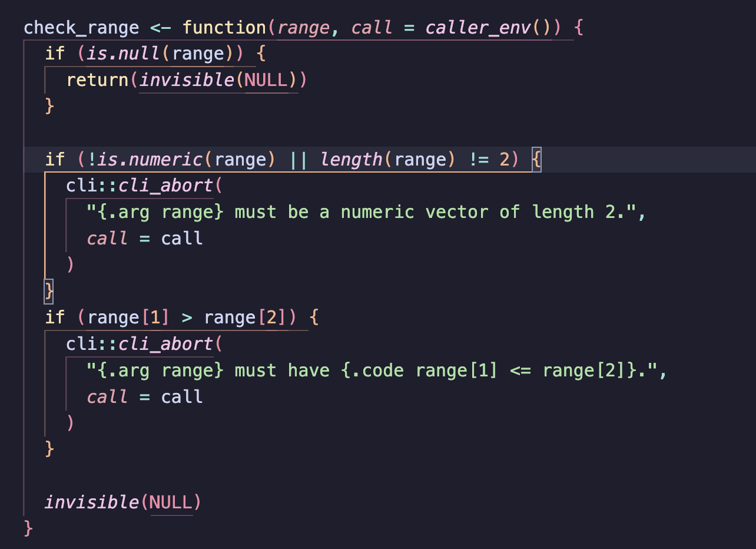The width and height of the screenshot is (756, 549).
Task: Click the second cli_abort call
Action: (165, 343)
